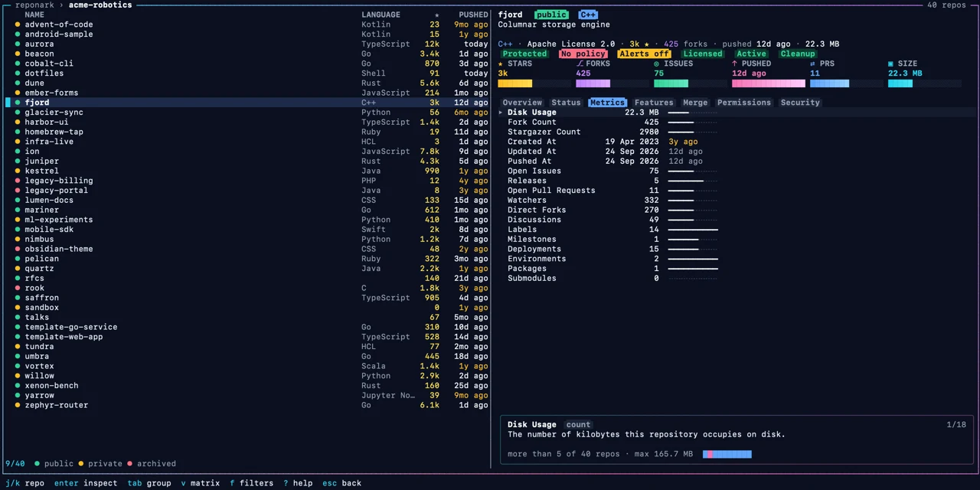Click the status dot beside mobile-sdk
Image resolution: width=980 pixels, height=490 pixels.
click(18, 230)
